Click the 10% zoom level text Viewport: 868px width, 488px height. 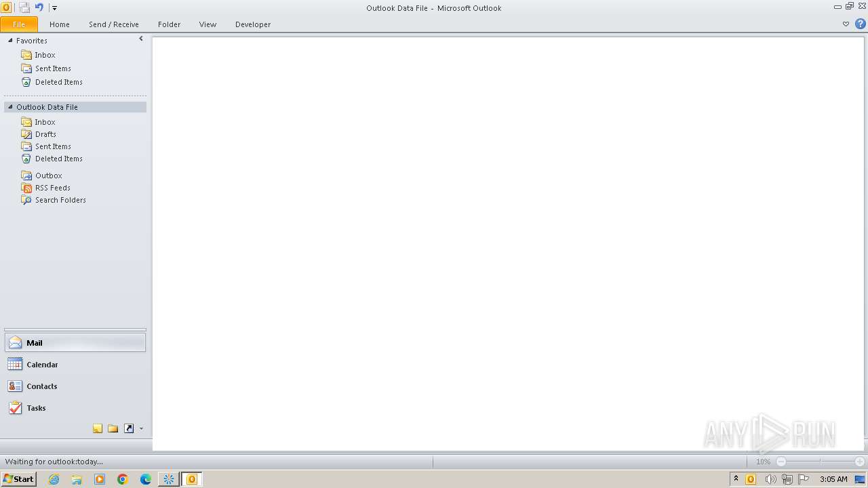click(x=763, y=462)
